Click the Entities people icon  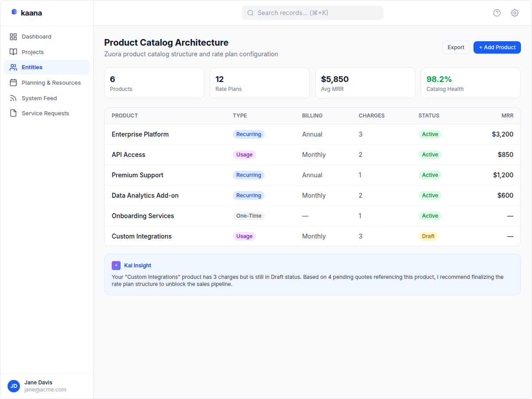pyautogui.click(x=14, y=67)
